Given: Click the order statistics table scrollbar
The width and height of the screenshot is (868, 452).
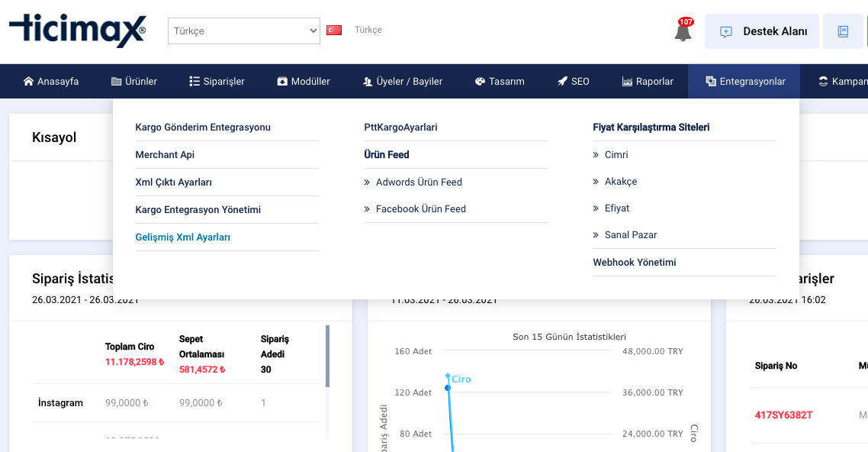Looking at the screenshot, I should point(328,356).
